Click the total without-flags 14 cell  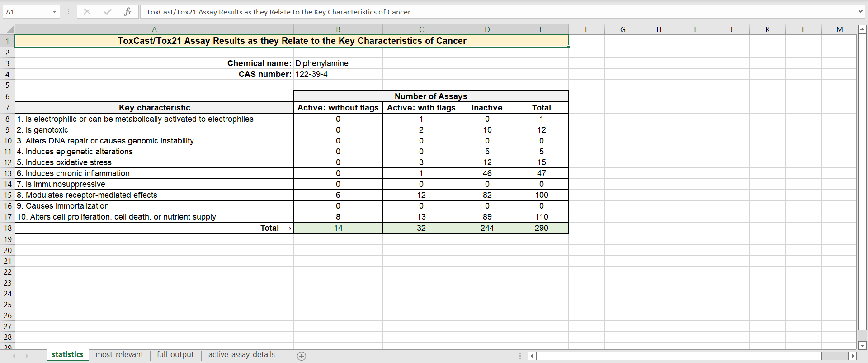point(338,228)
